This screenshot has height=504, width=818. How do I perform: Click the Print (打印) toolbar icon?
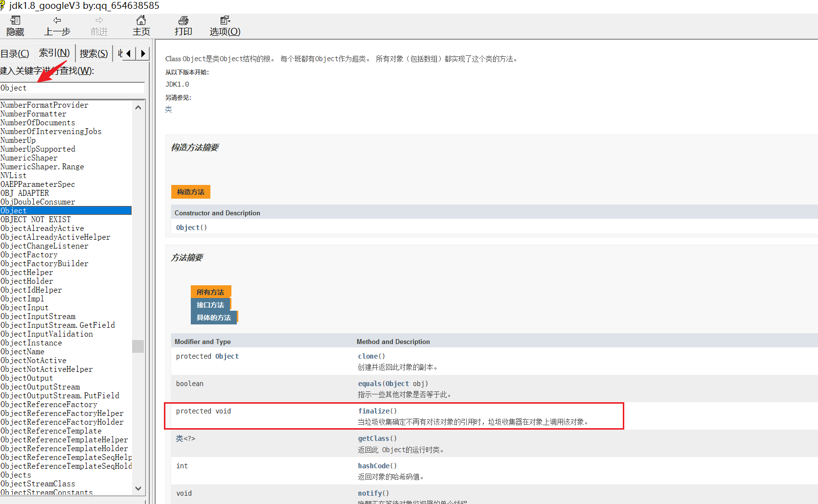click(x=183, y=21)
